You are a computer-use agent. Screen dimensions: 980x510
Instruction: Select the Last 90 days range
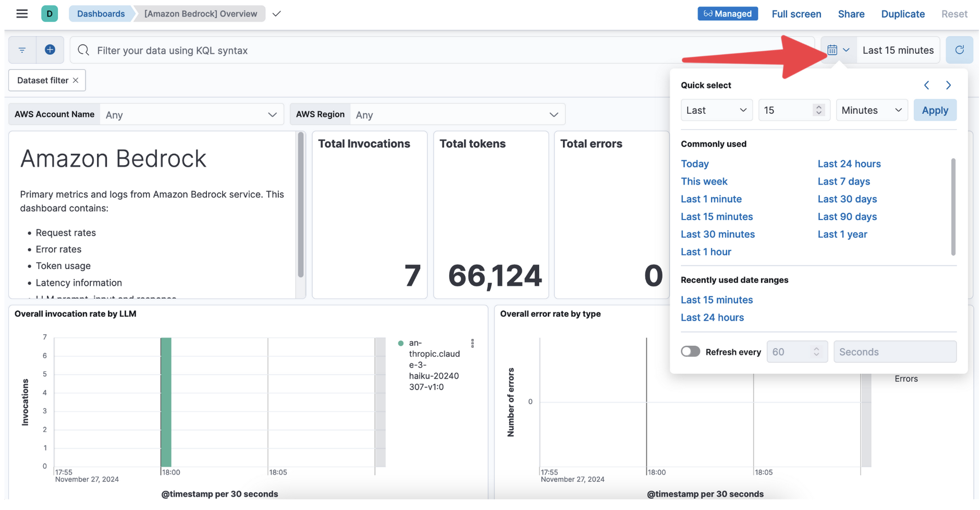tap(847, 216)
